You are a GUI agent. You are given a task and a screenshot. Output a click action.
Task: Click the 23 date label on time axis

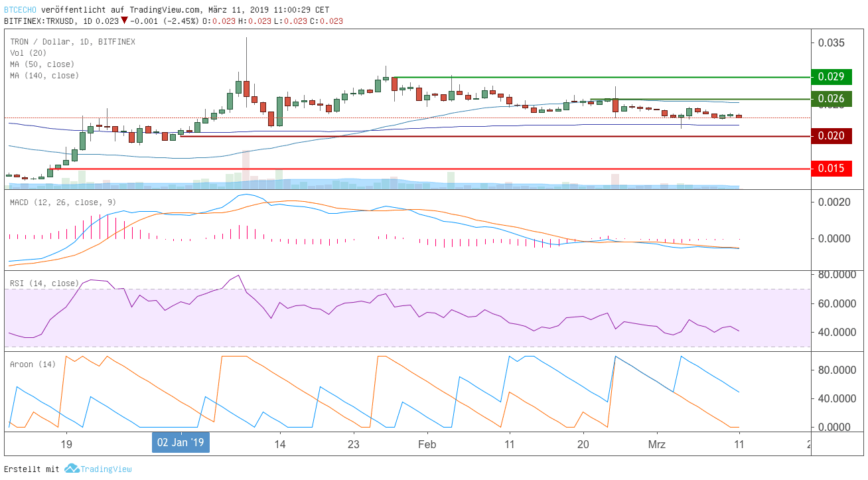pyautogui.click(x=353, y=444)
